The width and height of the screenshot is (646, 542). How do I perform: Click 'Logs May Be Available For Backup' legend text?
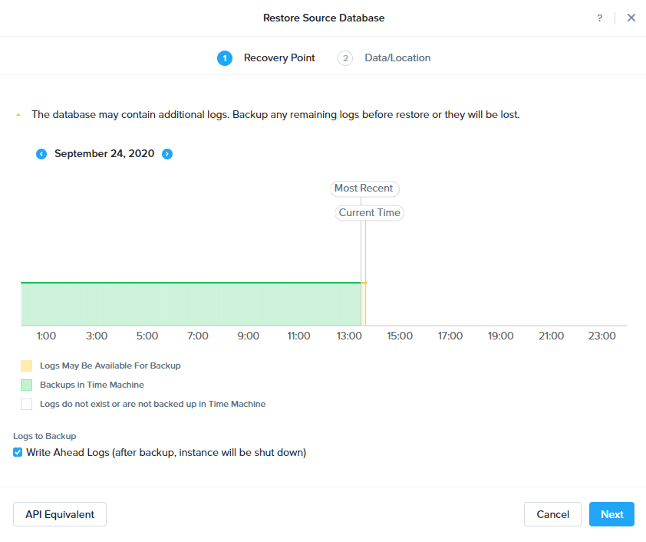[110, 366]
